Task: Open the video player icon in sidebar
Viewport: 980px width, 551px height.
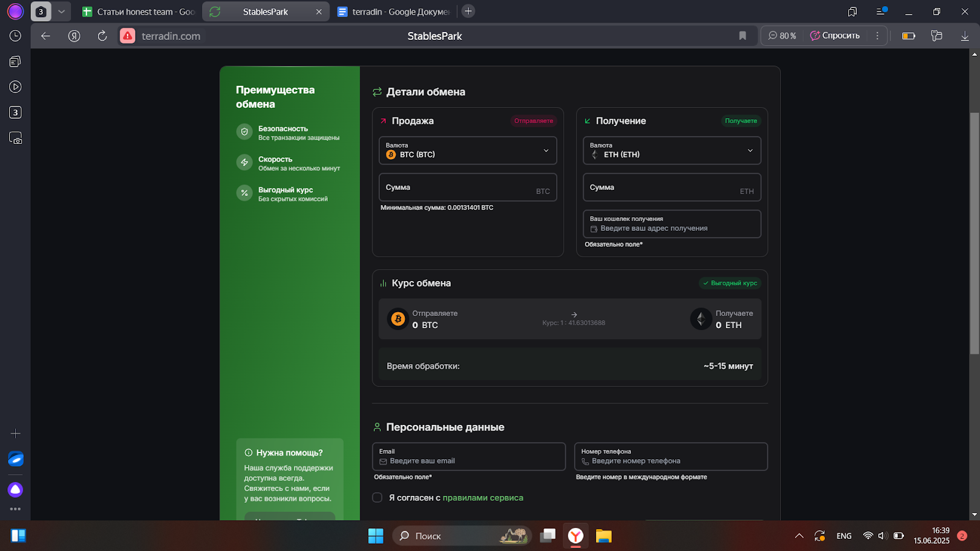Action: point(15,87)
